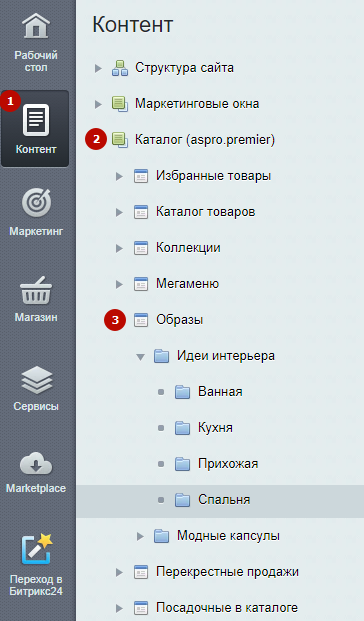Select the Контент sidebar section

click(35, 129)
